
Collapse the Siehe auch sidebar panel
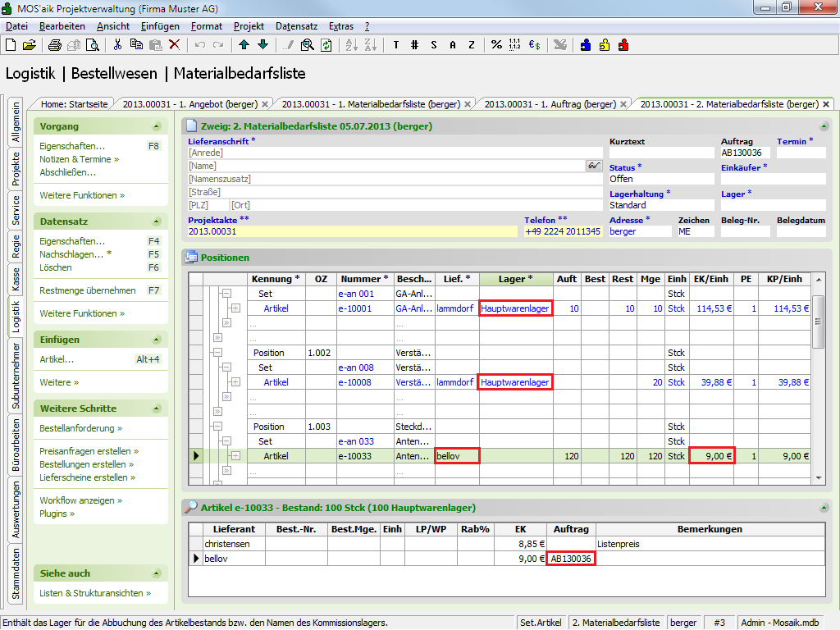tap(157, 573)
